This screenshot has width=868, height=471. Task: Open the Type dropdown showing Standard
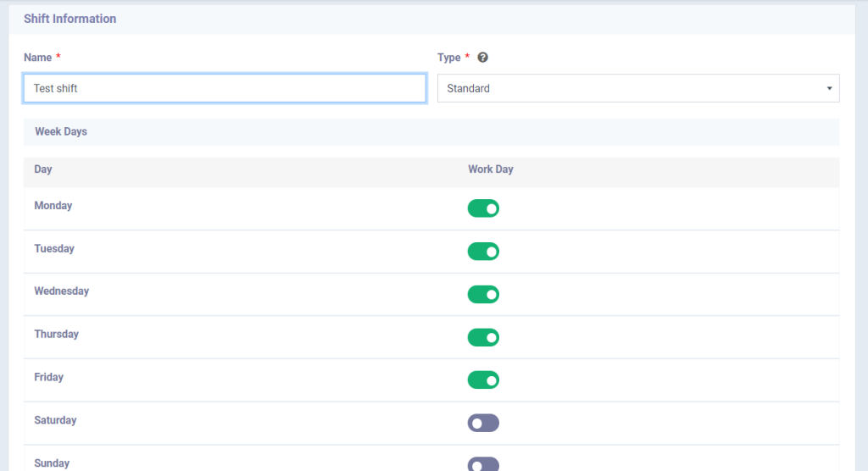tap(637, 88)
